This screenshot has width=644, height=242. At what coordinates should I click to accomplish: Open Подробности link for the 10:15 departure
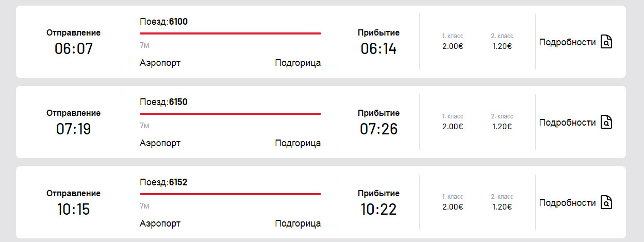pos(567,203)
